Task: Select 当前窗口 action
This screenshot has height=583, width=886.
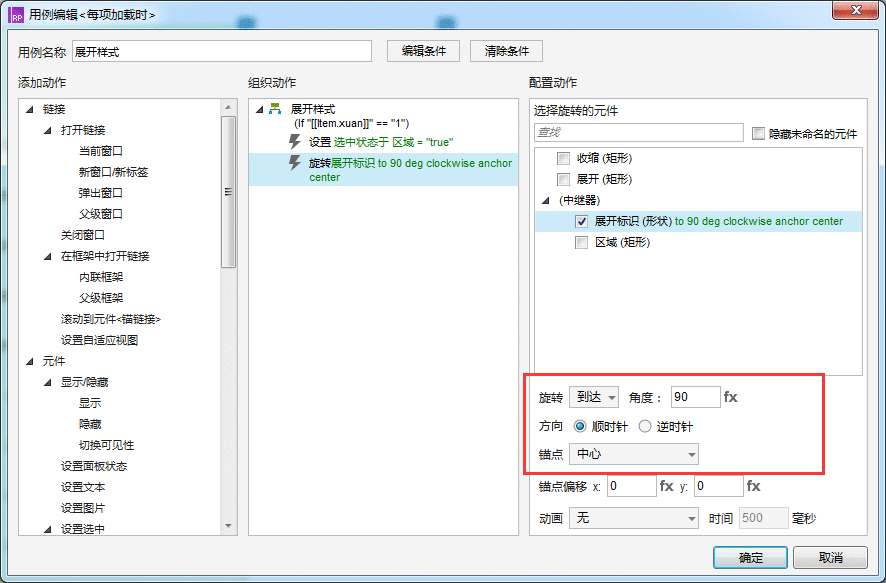Action: [x=101, y=151]
